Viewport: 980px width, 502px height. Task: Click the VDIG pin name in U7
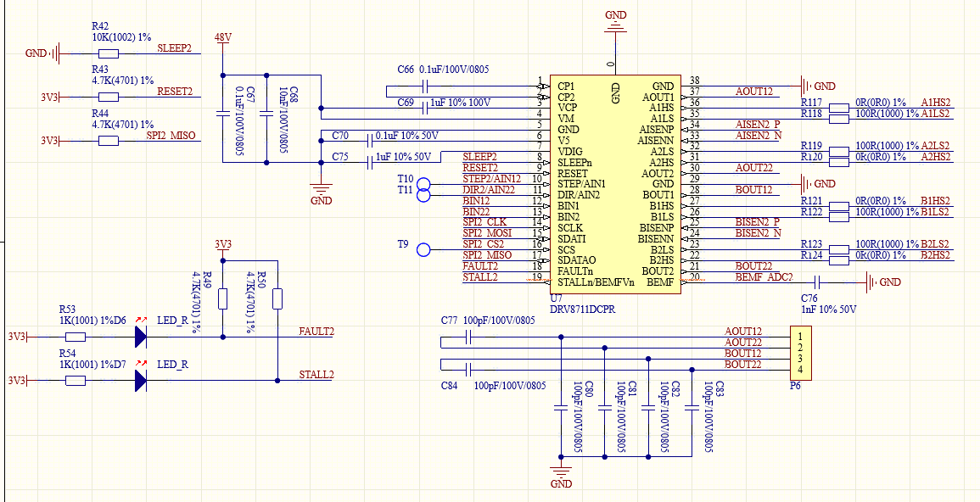point(569,152)
